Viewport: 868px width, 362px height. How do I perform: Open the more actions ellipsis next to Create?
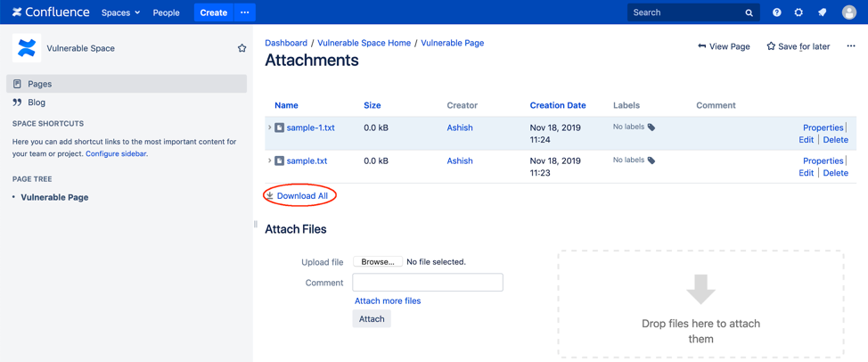pyautogui.click(x=245, y=12)
